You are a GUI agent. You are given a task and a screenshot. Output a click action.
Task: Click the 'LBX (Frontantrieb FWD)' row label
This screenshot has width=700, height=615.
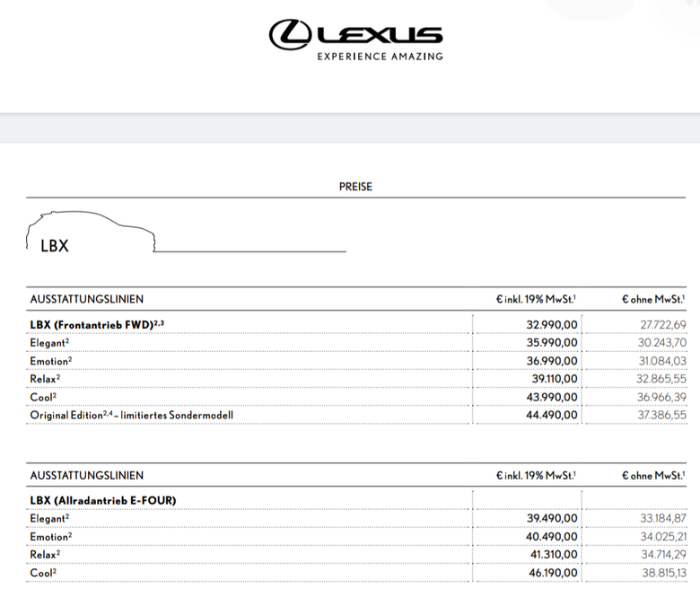click(x=97, y=325)
